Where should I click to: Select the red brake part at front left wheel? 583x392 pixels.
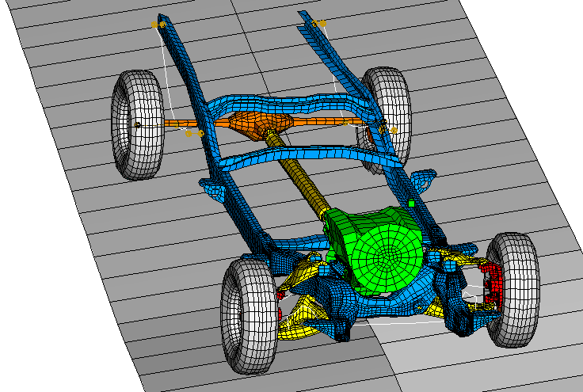280,305
